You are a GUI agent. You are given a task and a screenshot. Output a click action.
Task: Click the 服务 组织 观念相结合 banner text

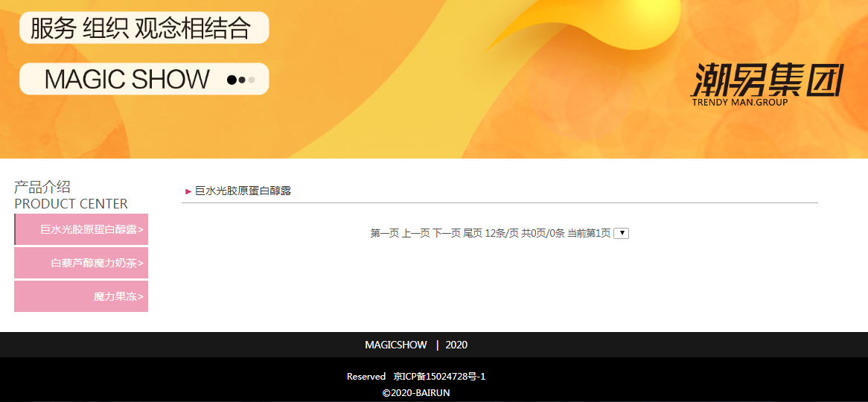click(x=141, y=28)
